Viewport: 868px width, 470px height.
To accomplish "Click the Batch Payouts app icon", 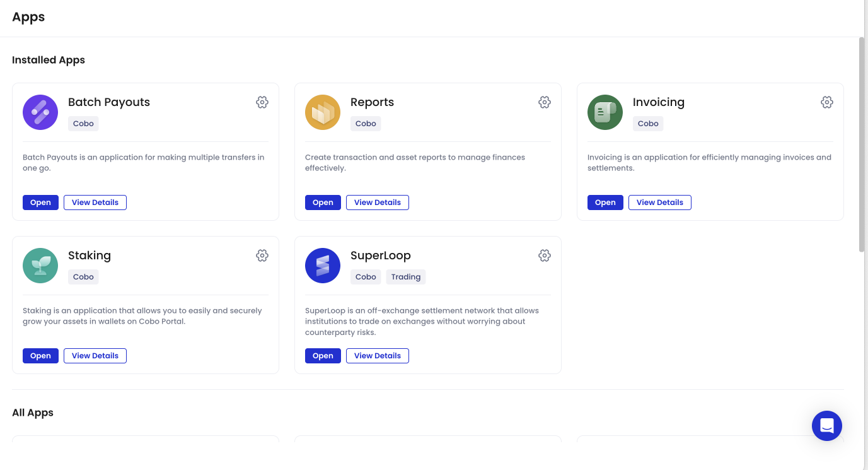I will coord(40,112).
